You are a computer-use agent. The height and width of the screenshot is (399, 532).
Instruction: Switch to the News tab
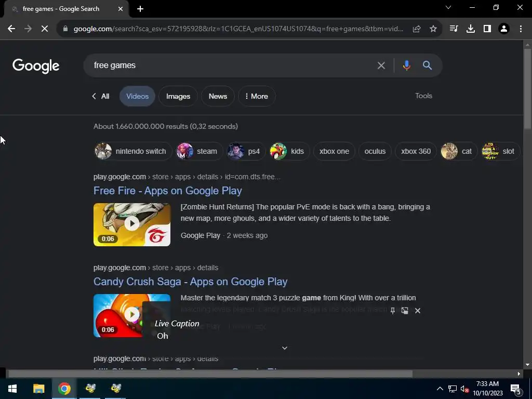click(218, 96)
